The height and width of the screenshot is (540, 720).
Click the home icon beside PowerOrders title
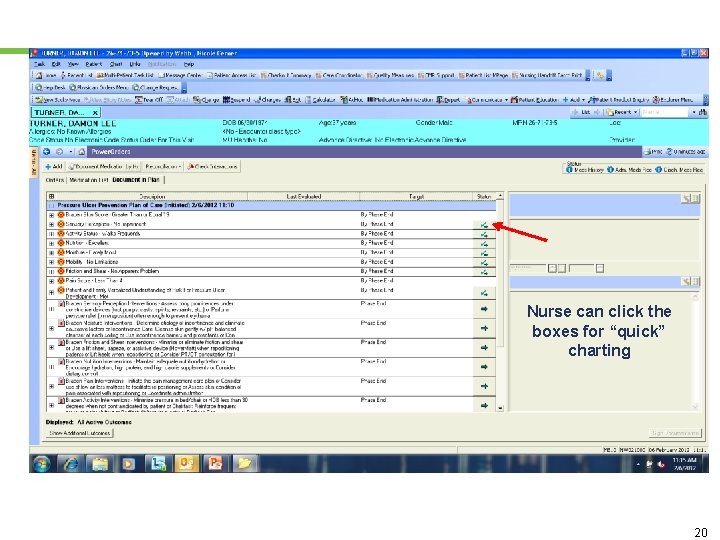click(x=82, y=152)
